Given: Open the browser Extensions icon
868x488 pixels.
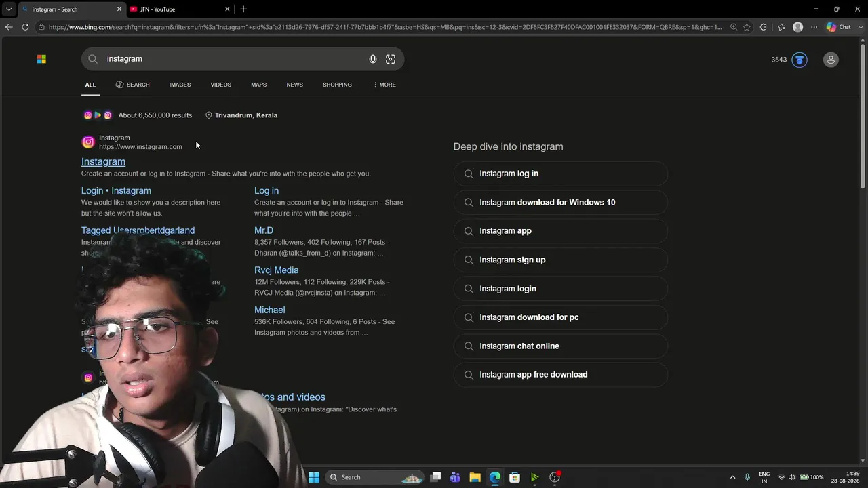Looking at the screenshot, I should point(764,27).
